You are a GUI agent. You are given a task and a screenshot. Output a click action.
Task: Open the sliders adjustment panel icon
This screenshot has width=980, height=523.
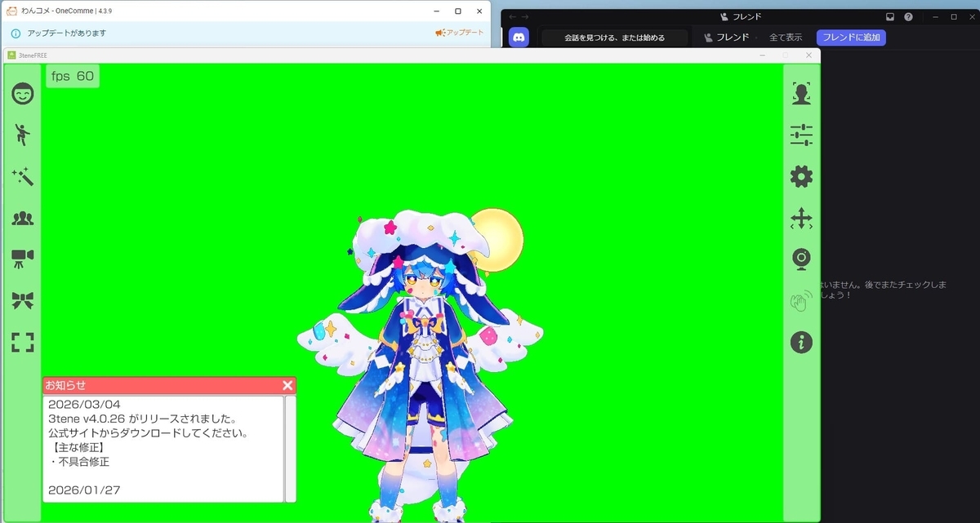[801, 135]
